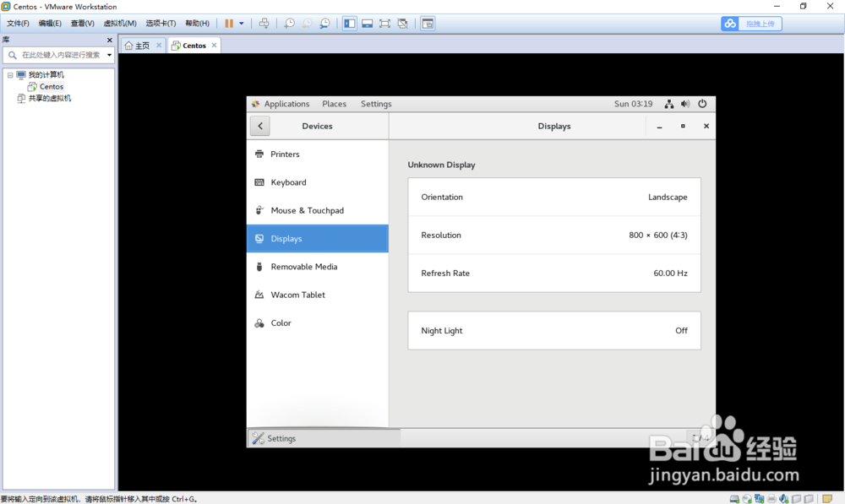Screen dimensions: 845x504
Task: Open the 查看(V) menu
Action: [x=83, y=23]
